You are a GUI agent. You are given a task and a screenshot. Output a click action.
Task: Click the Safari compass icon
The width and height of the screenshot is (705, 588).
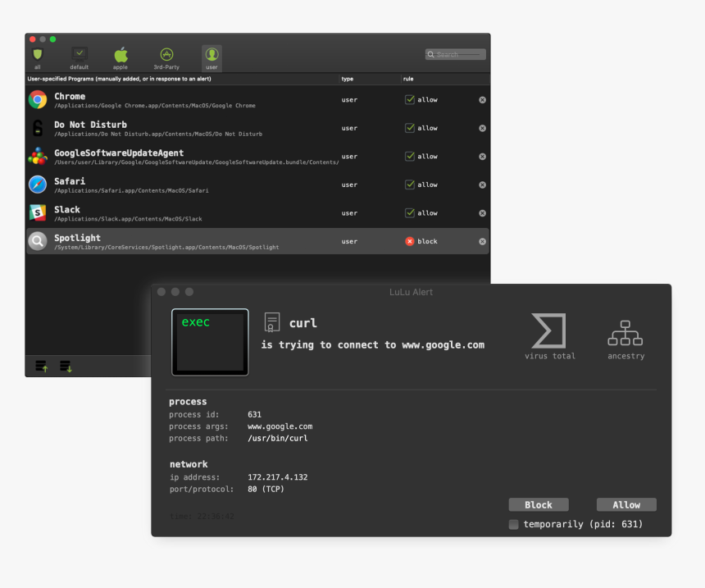click(38, 185)
